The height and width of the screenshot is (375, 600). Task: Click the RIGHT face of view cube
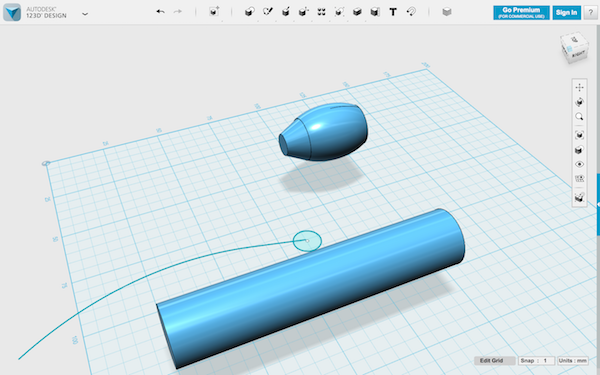click(x=579, y=54)
